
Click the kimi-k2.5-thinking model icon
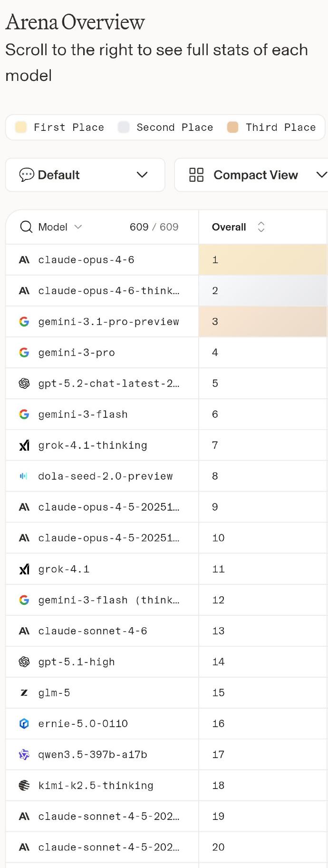click(x=24, y=785)
